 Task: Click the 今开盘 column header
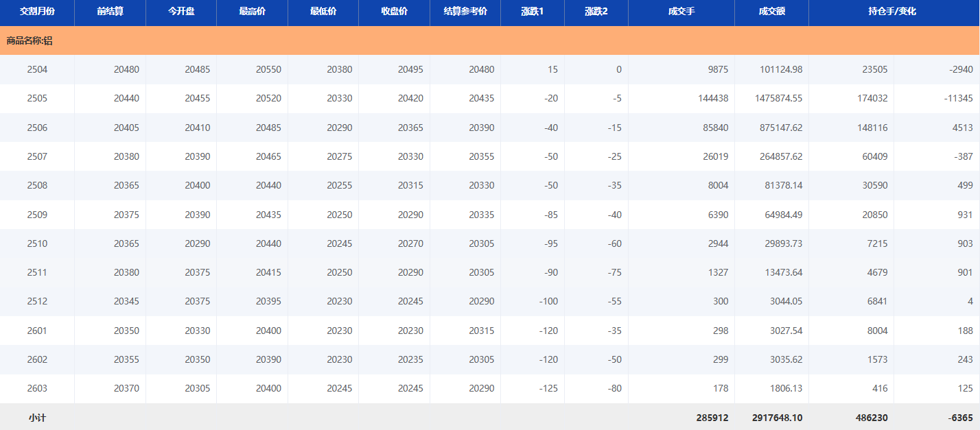[181, 12]
